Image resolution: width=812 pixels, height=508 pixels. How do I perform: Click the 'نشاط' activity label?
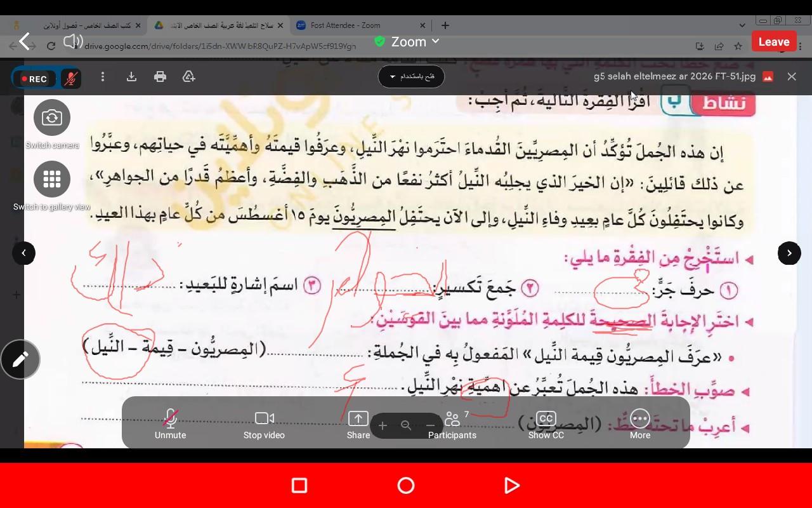[x=723, y=104]
